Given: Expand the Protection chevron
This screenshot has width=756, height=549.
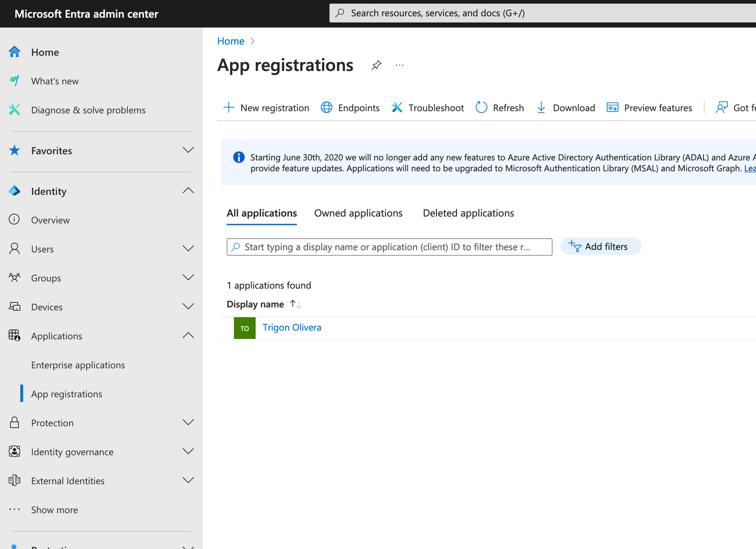Looking at the screenshot, I should pos(188,422).
